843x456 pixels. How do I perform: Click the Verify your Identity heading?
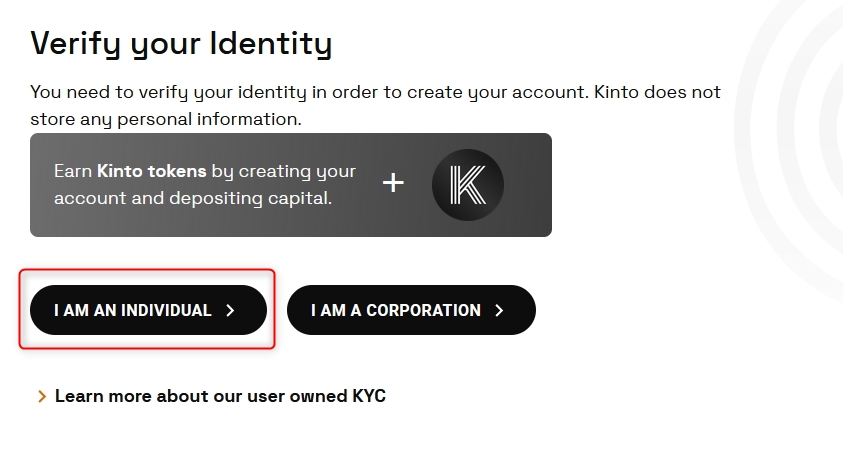pos(181,43)
